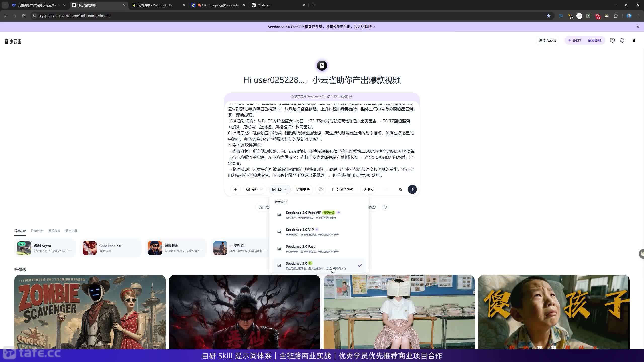Open the 爆款复刻 feature card

pyautogui.click(x=176, y=248)
